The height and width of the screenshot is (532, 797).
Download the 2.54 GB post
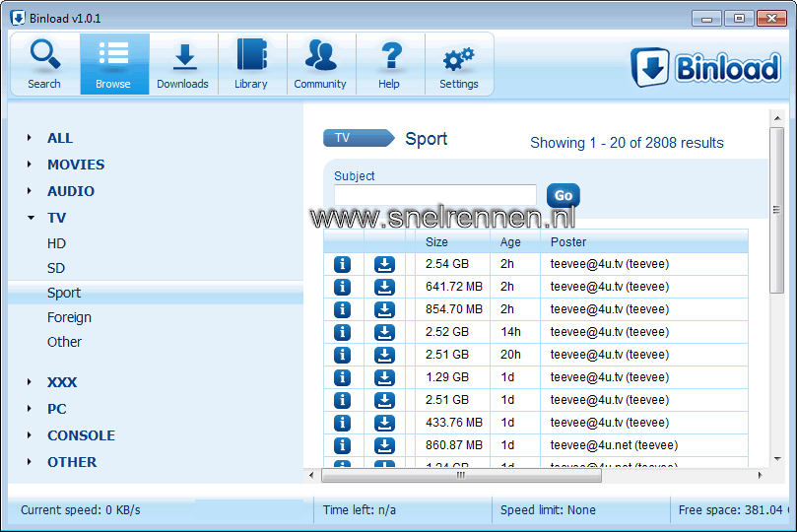point(384,264)
